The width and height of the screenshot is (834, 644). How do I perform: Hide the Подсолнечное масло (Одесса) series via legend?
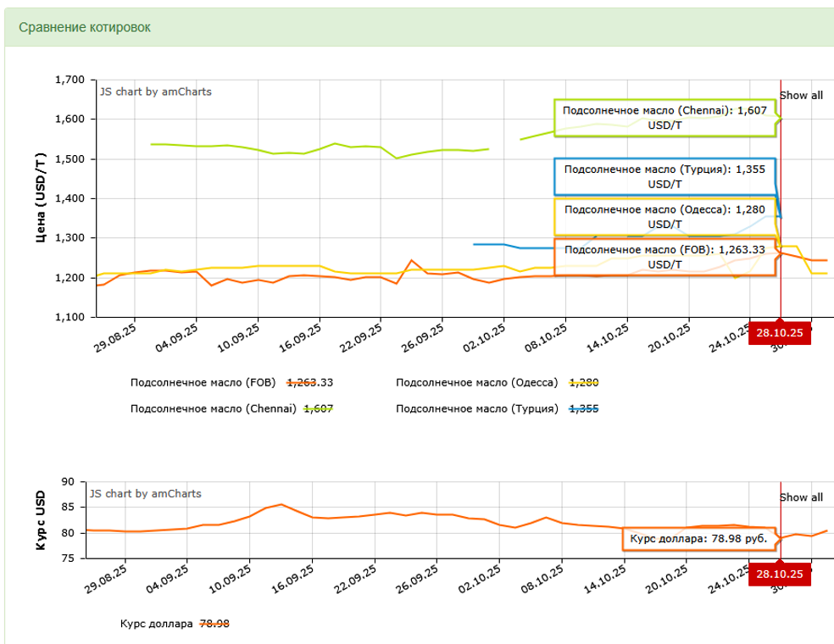pos(475,382)
